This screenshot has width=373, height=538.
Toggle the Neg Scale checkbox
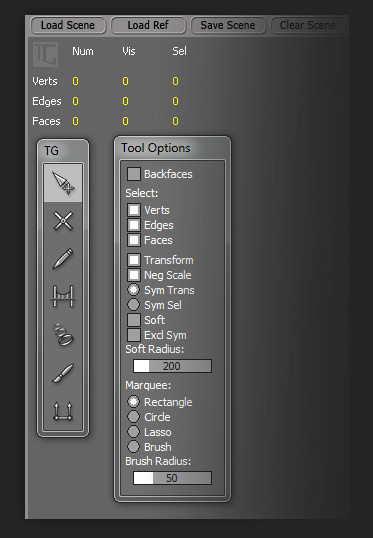click(134, 275)
